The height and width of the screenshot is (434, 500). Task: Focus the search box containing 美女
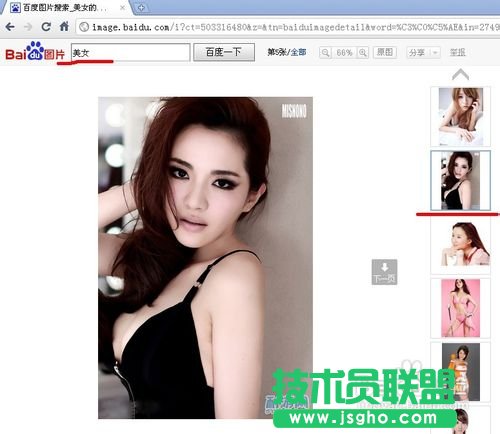point(130,52)
